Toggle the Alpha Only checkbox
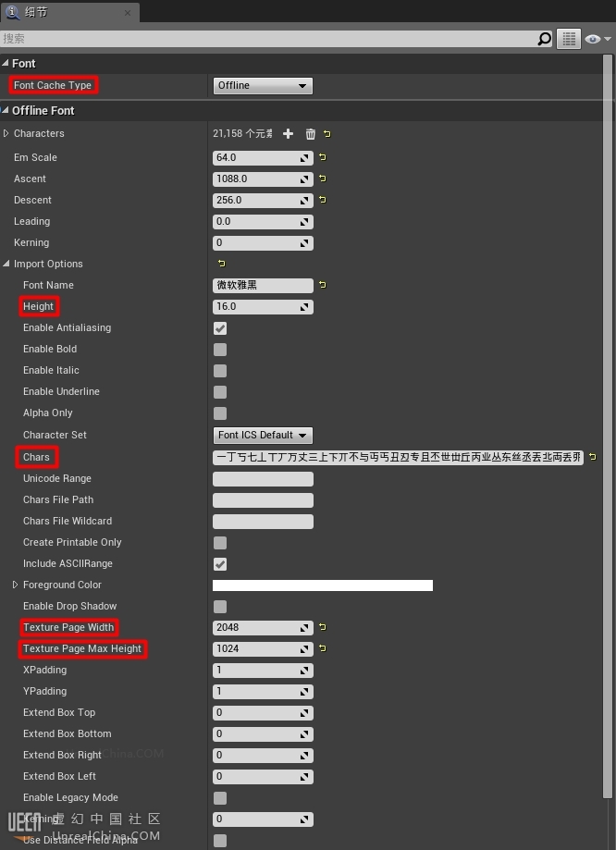The width and height of the screenshot is (616, 850). (x=219, y=413)
